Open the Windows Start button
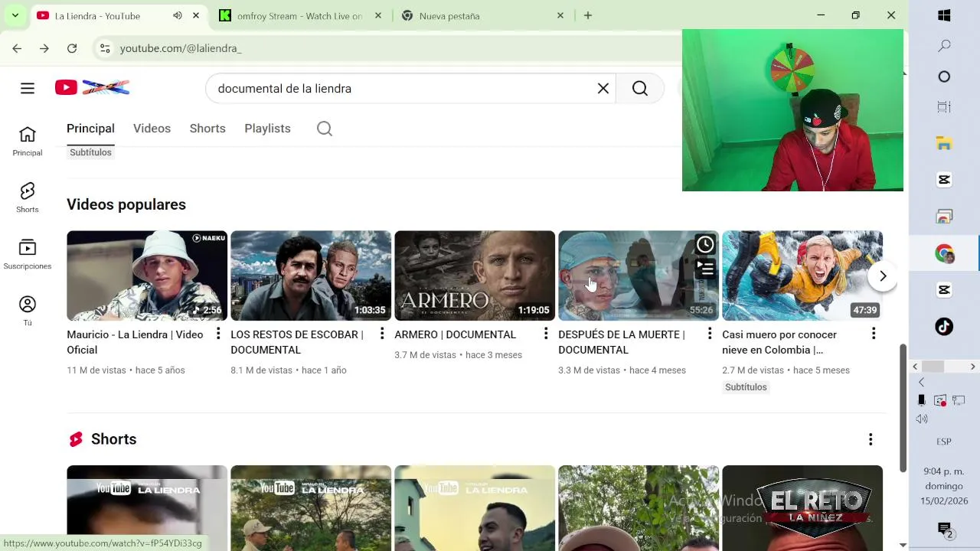The width and height of the screenshot is (980, 551). [944, 15]
